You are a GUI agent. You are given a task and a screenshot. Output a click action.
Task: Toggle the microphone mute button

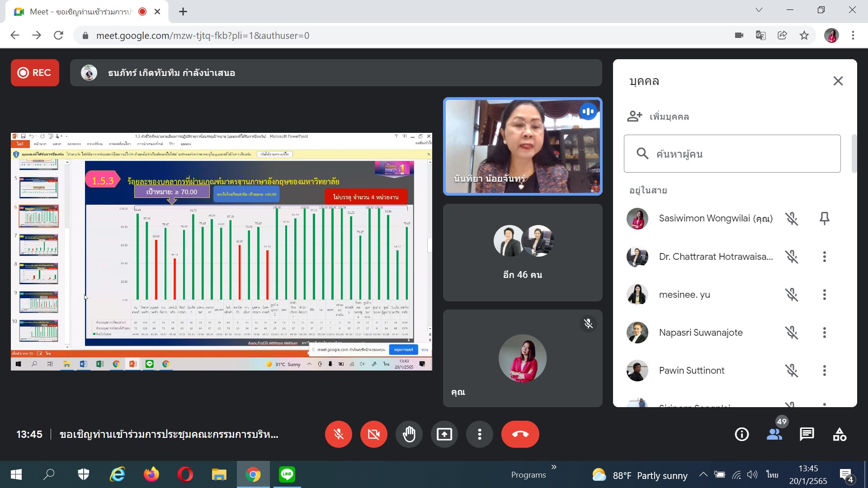pos(338,434)
